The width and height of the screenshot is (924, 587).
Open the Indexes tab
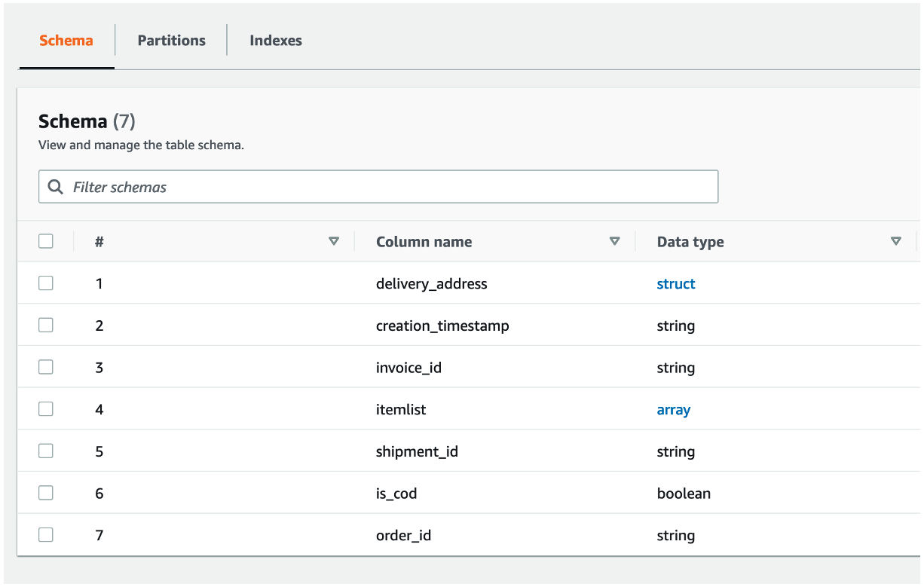[276, 41]
